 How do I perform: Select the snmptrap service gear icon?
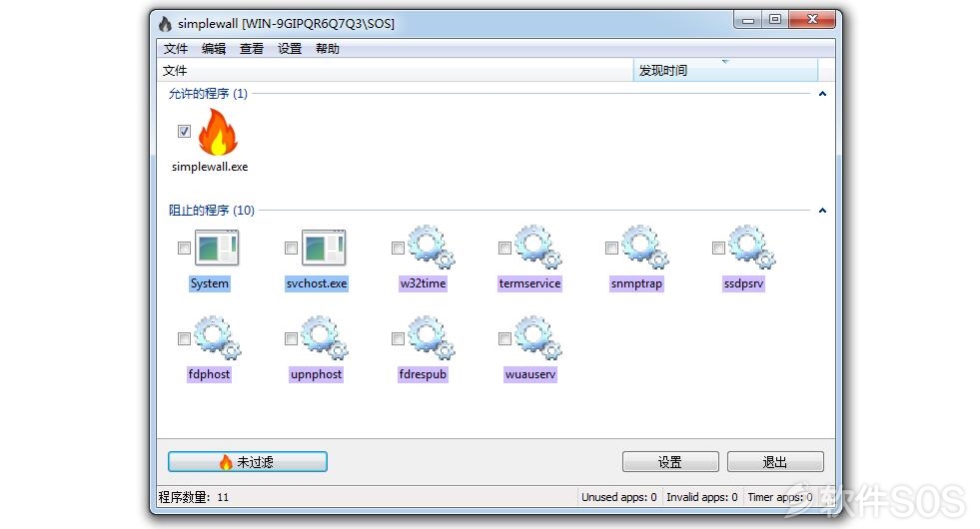[x=645, y=247]
